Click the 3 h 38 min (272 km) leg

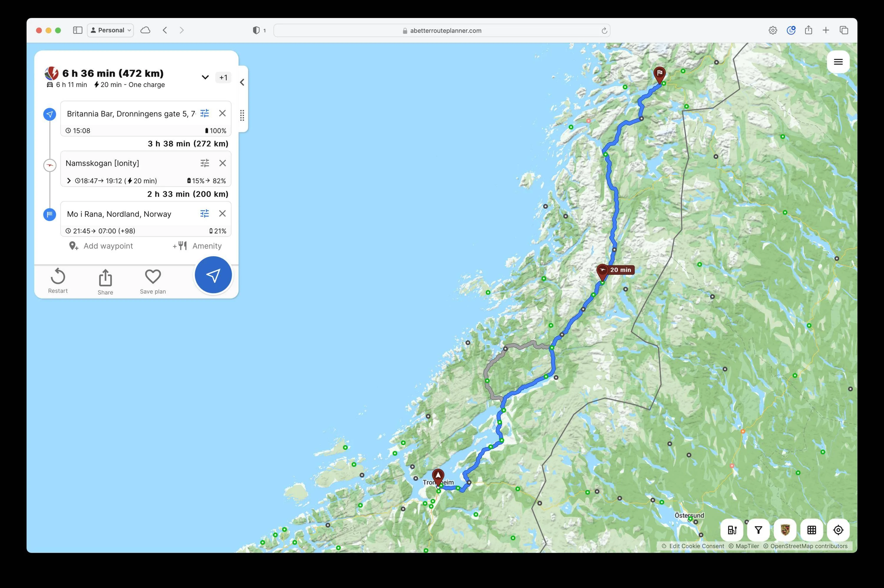click(x=188, y=144)
